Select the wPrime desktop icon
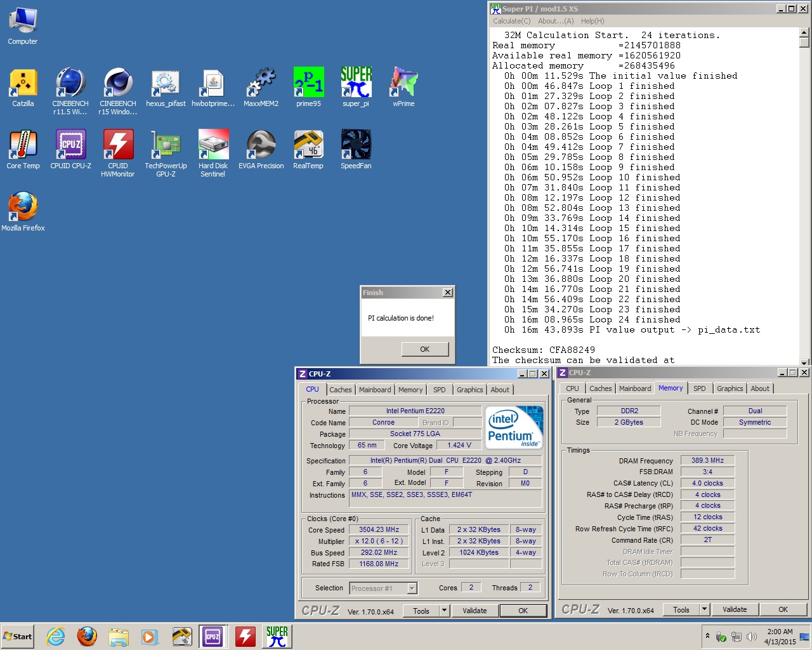Image resolution: width=812 pixels, height=650 pixels. tap(403, 88)
